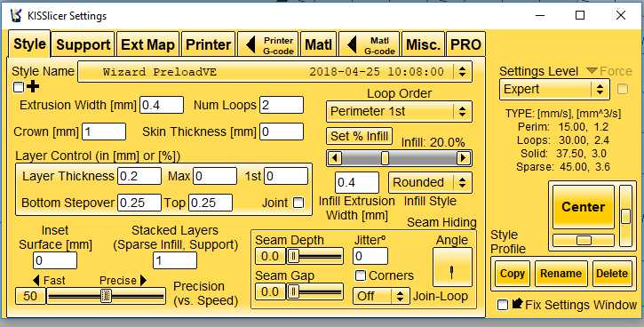The image size is (644, 327).
Task: Click the horizontal slider below Center
Action: [x=584, y=240]
